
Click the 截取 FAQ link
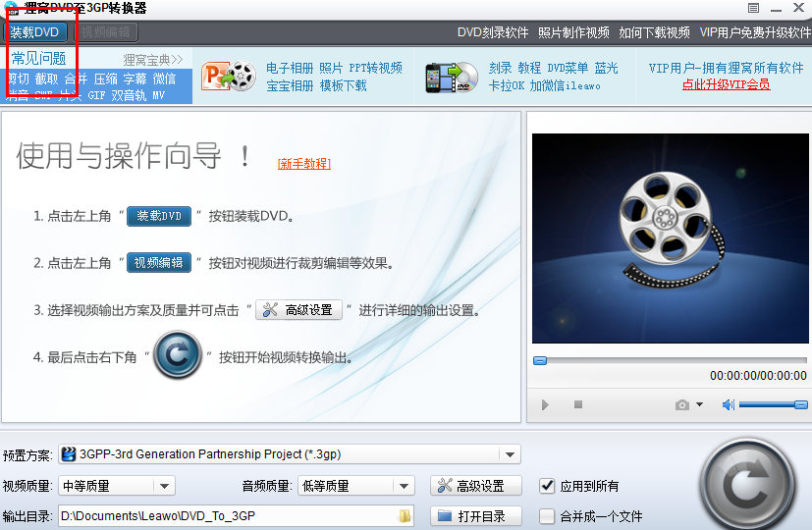pyautogui.click(x=46, y=79)
